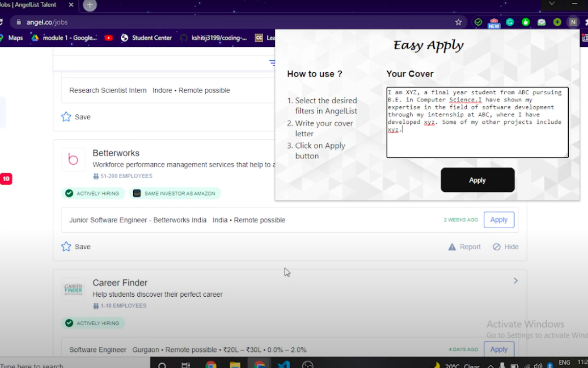588x368 pixels.
Task: Open the Student Center bookmark
Action: tap(146, 38)
